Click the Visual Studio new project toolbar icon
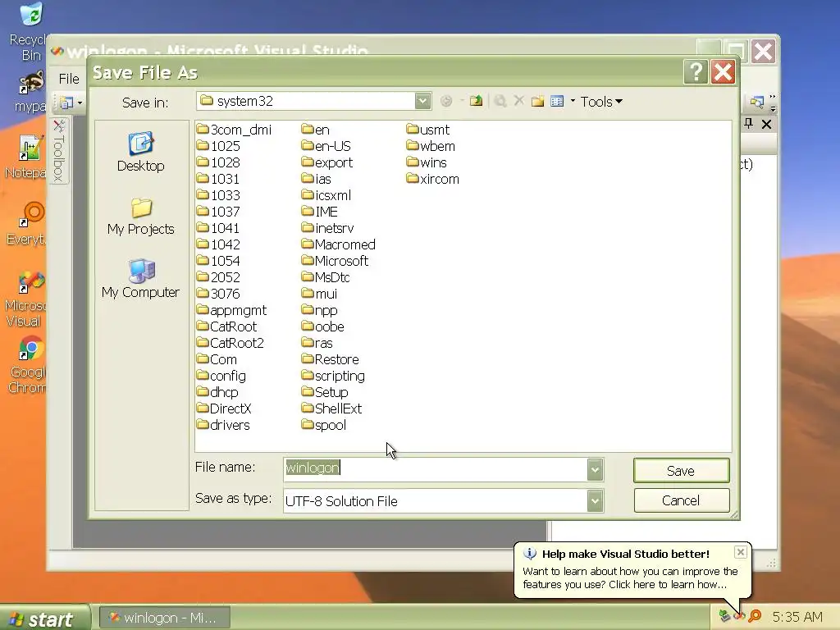This screenshot has height=630, width=840. [66, 102]
